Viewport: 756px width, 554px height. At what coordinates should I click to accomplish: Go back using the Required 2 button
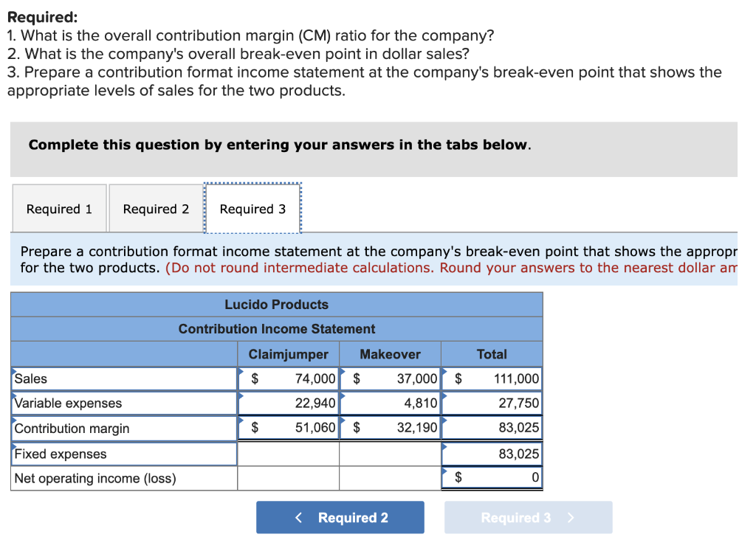click(340, 517)
